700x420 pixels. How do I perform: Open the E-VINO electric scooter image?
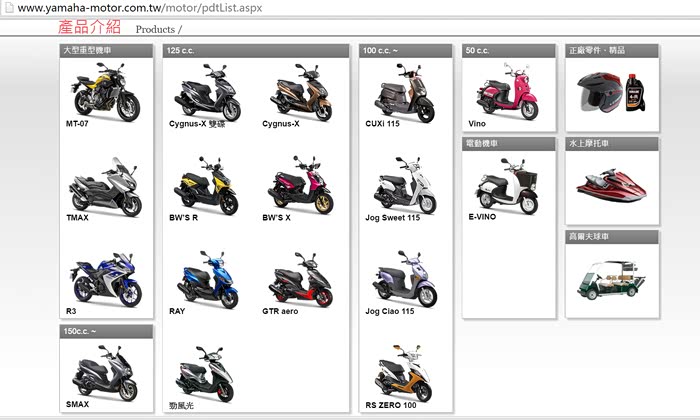(x=507, y=186)
